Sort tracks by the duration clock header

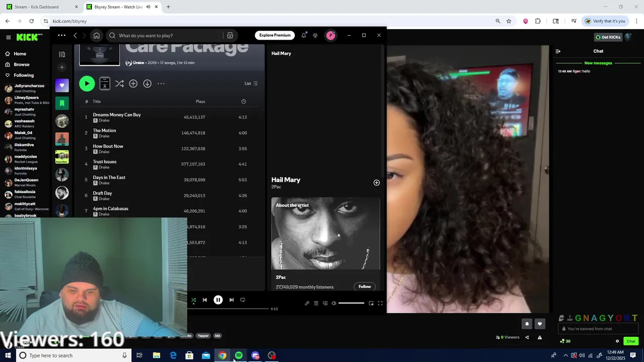[x=244, y=102]
